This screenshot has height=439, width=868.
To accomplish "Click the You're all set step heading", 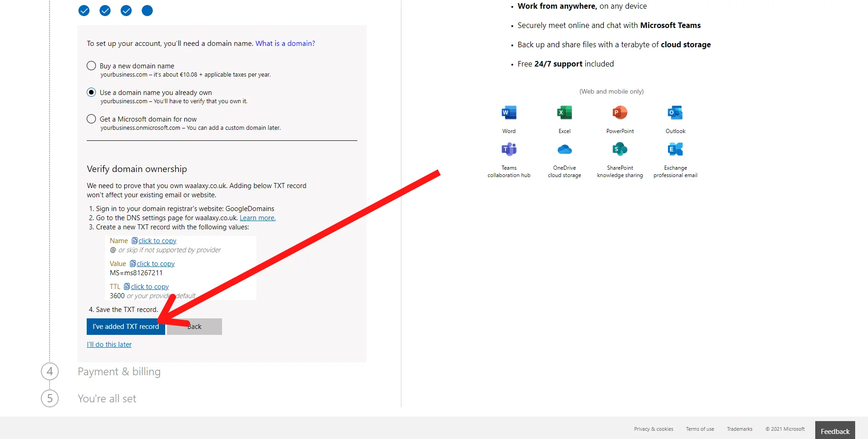I will [x=107, y=399].
